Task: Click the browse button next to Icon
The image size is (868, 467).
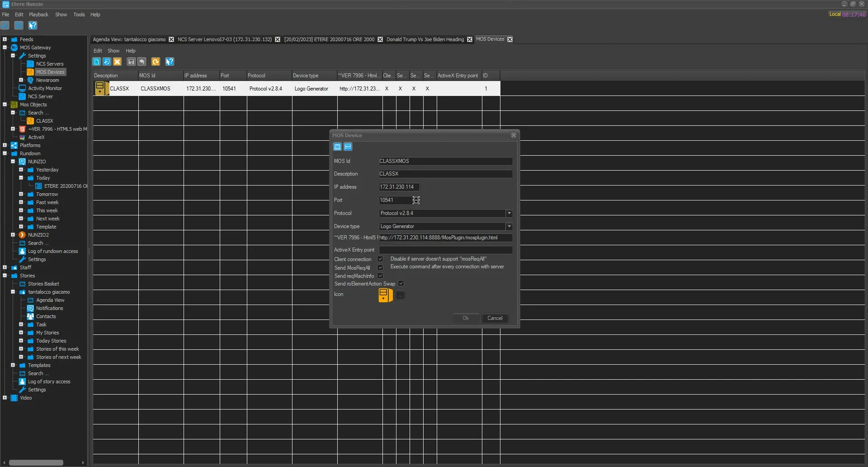Action: coord(400,295)
